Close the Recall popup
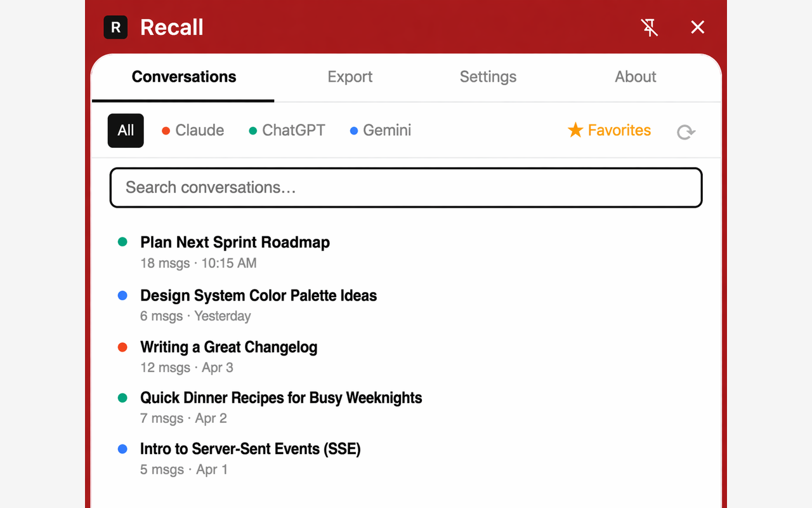 tap(697, 27)
